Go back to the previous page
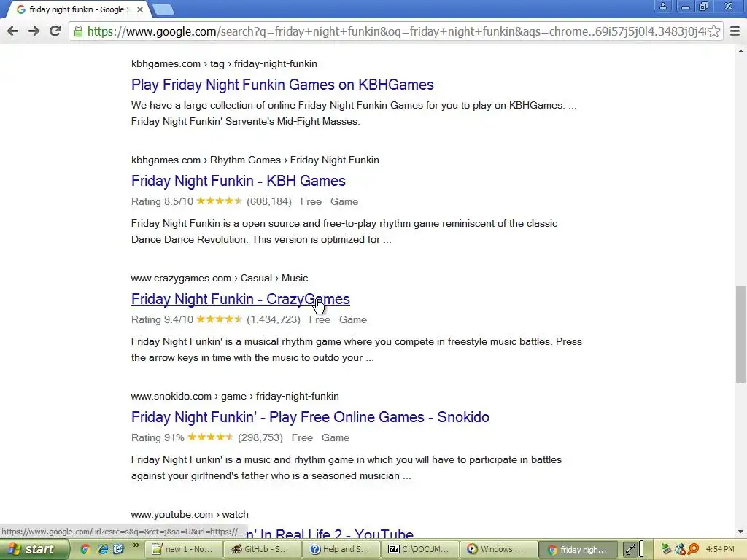 tap(13, 31)
